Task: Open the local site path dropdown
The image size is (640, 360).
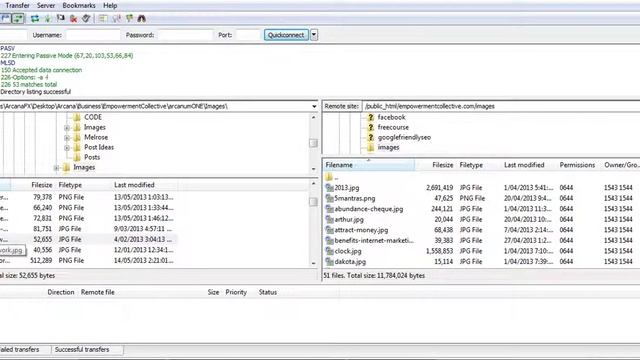Action: click(314, 107)
